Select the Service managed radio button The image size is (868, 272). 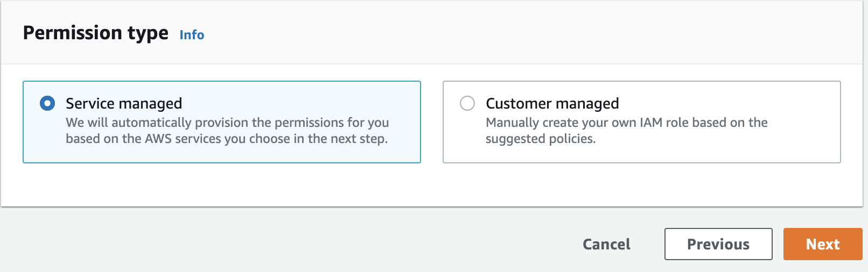pyautogui.click(x=47, y=103)
